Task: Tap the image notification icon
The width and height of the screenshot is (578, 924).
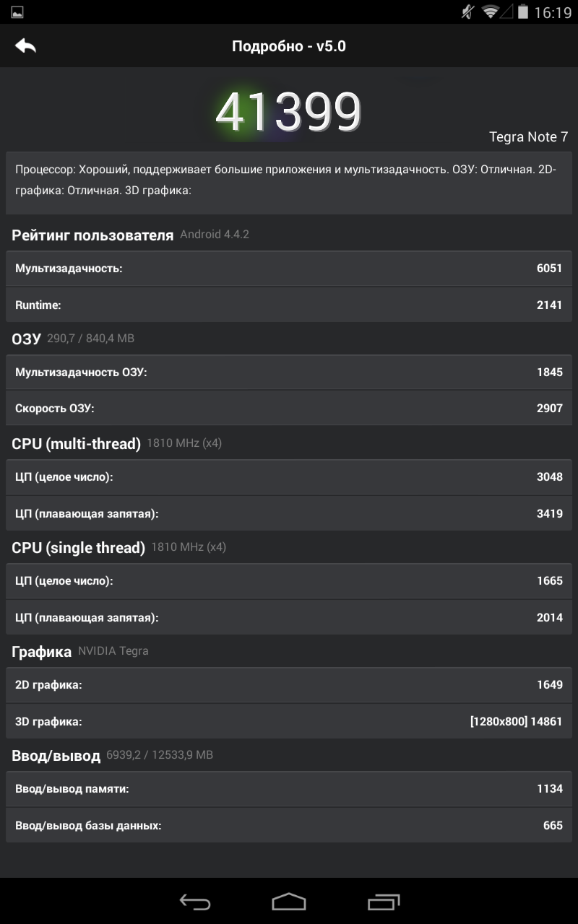Action: pos(17,12)
